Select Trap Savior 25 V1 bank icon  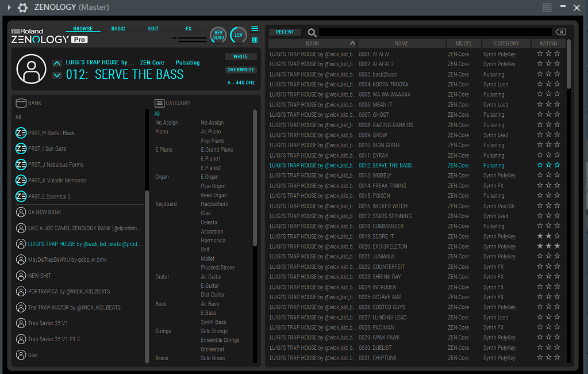point(21,323)
